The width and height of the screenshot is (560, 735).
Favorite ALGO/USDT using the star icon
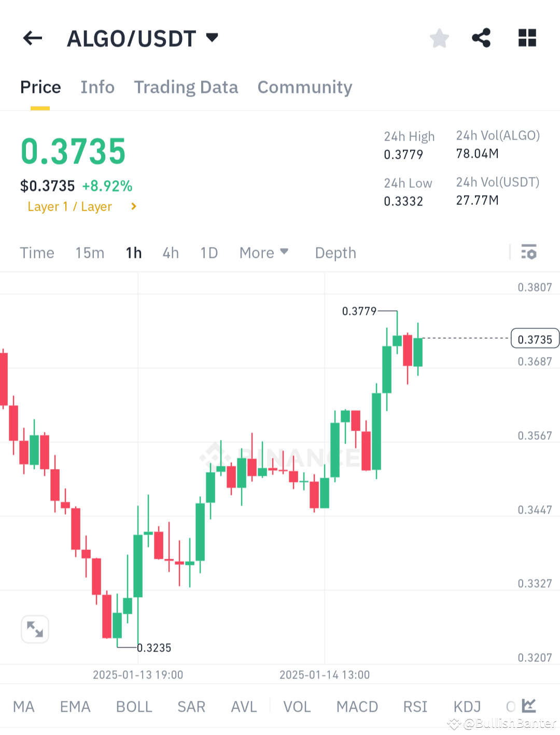[439, 38]
